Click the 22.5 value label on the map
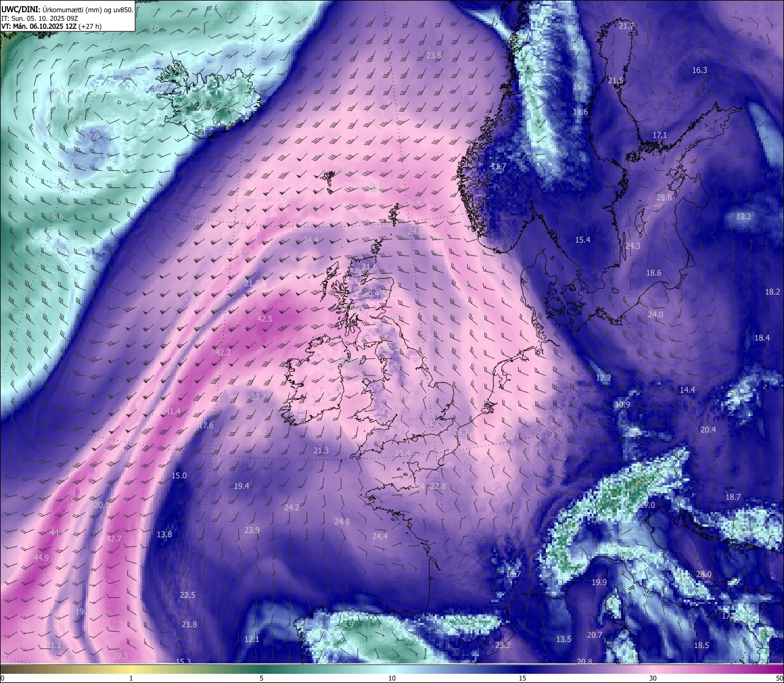The height and width of the screenshot is (683, 784). [x=187, y=595]
